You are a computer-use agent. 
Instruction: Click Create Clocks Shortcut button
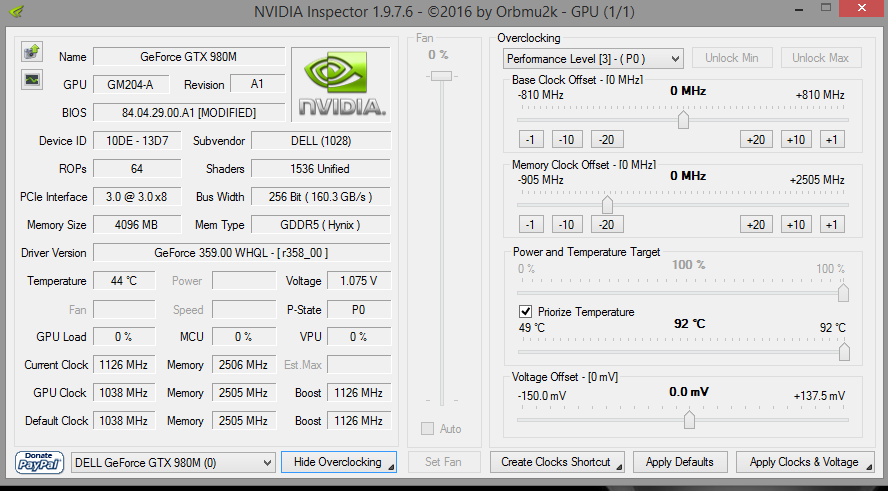click(x=557, y=462)
